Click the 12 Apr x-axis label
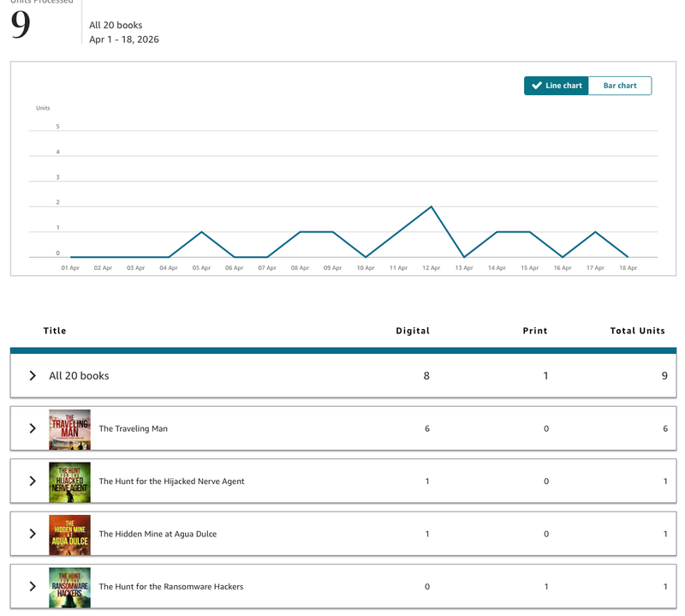685x616 pixels. pos(432,267)
